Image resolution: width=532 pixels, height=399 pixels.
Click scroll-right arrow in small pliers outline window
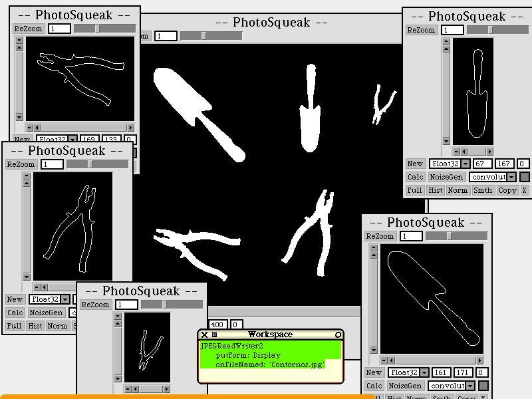point(166,389)
